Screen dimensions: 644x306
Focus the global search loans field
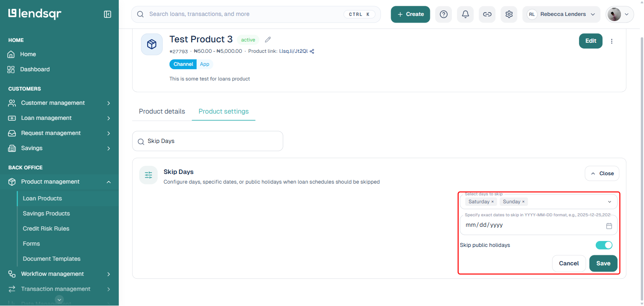pos(256,14)
